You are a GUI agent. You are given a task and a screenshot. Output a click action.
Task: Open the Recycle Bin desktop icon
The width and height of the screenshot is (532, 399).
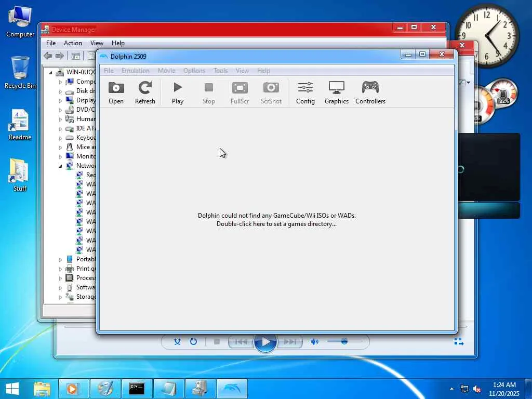pos(20,73)
